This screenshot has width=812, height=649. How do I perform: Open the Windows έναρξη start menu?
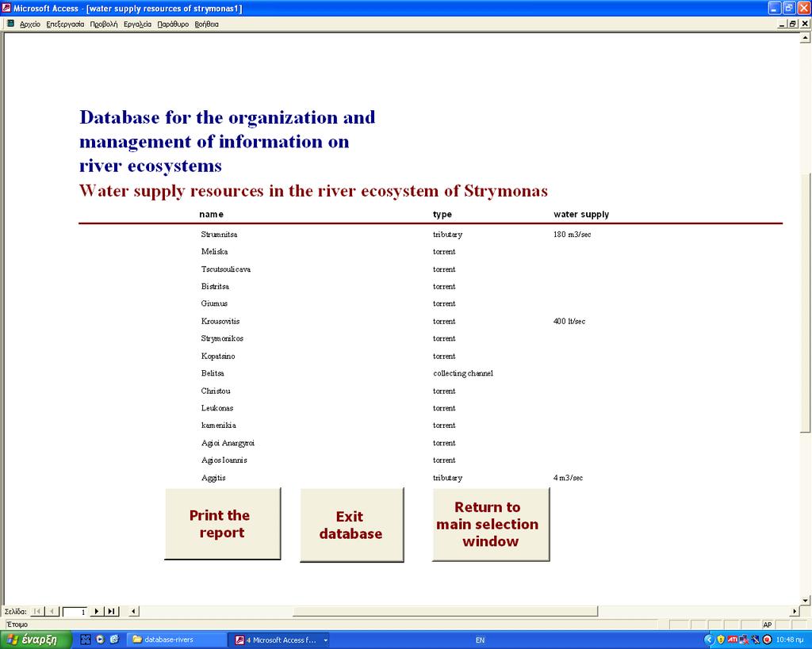[36, 639]
